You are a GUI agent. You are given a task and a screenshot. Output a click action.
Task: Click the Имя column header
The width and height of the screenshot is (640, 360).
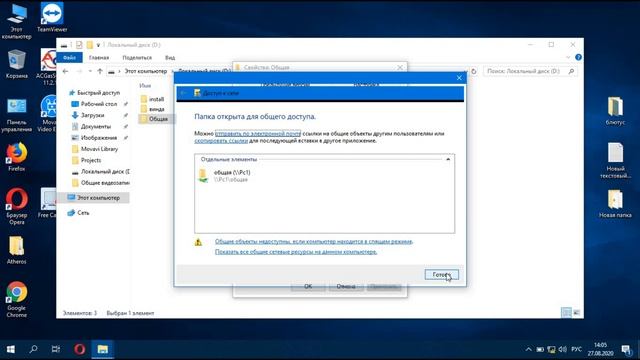[x=145, y=86]
